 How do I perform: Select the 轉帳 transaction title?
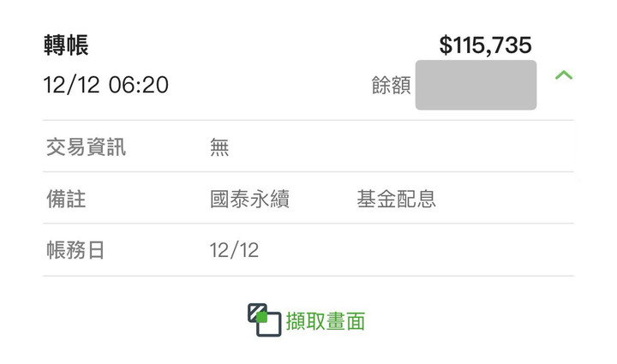(x=66, y=45)
